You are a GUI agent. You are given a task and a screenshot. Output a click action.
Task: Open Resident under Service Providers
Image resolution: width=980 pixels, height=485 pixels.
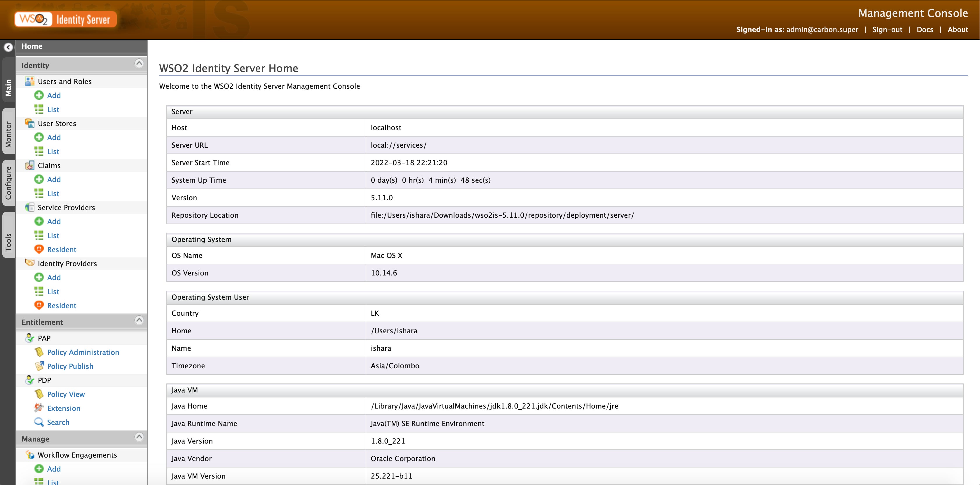tap(62, 249)
